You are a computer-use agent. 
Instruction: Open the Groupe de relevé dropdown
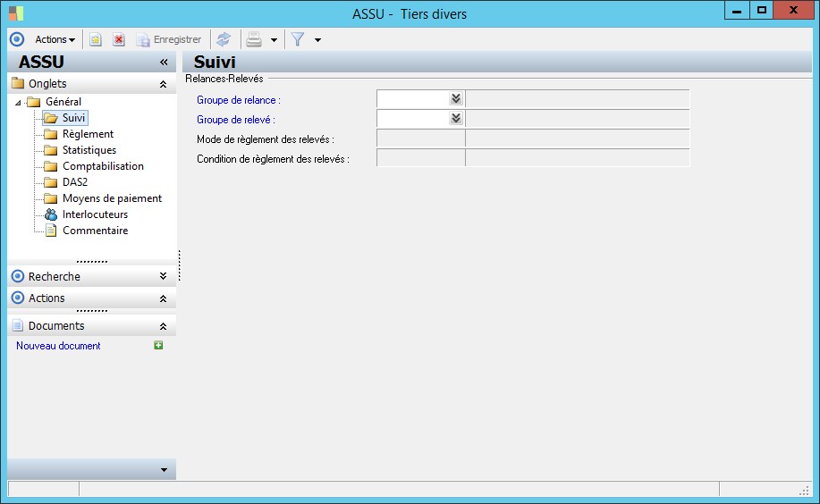point(456,118)
